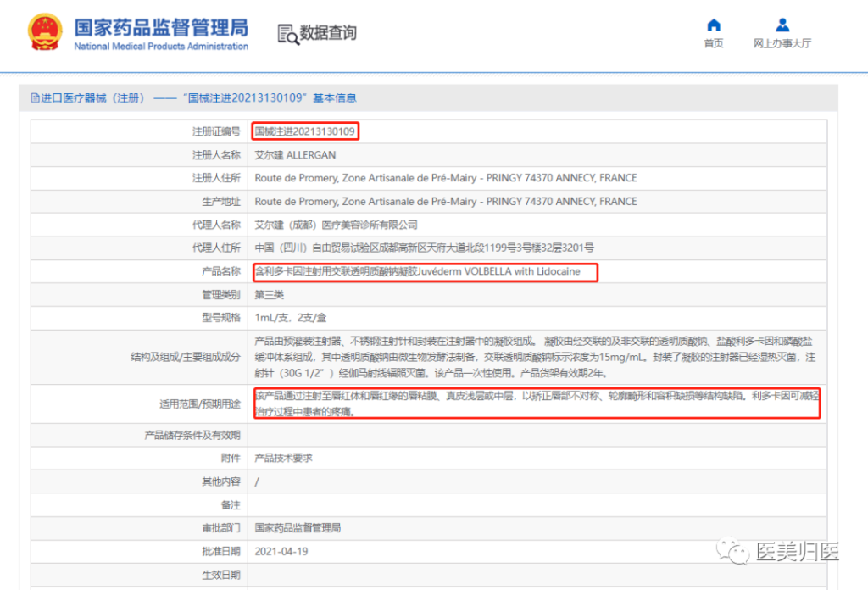The width and height of the screenshot is (868, 590).
Task: Click the 国家药品监督管理局 title
Action: [x=161, y=27]
